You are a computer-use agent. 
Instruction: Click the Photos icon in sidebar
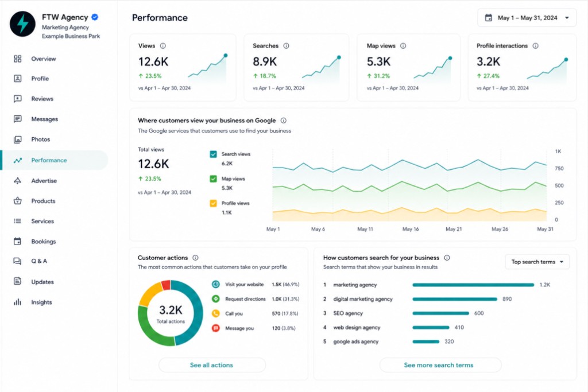(x=18, y=139)
